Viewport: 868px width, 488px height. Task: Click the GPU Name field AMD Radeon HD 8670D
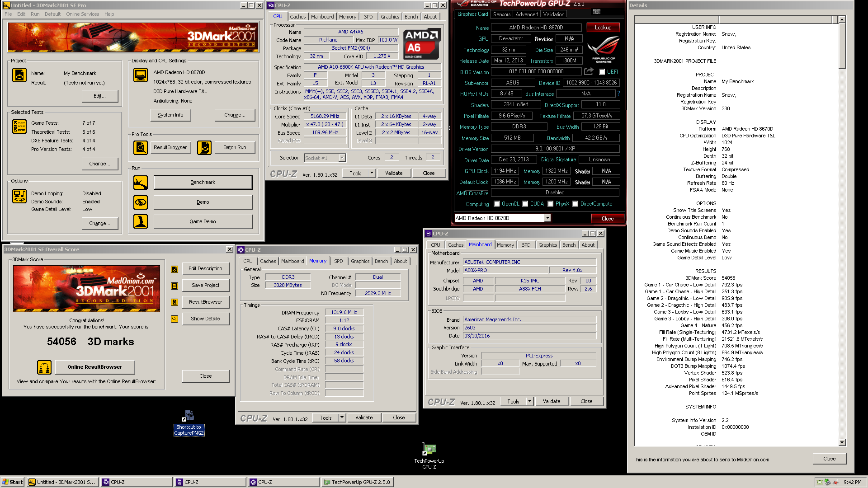tap(536, 28)
